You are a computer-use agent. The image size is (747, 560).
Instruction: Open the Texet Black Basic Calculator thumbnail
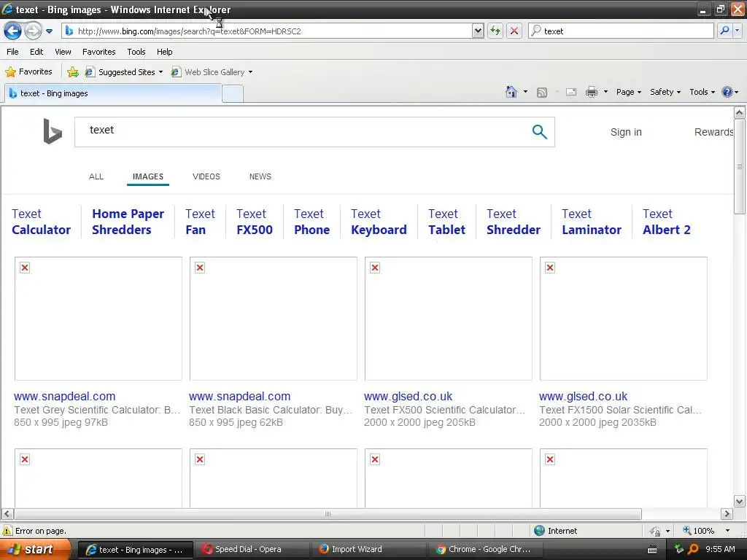[273, 319]
